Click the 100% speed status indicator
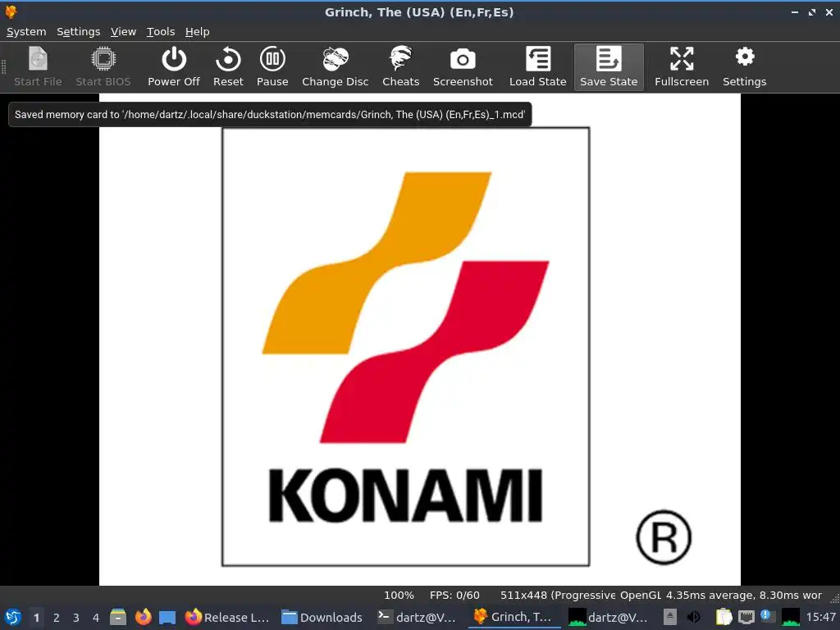 (x=399, y=596)
